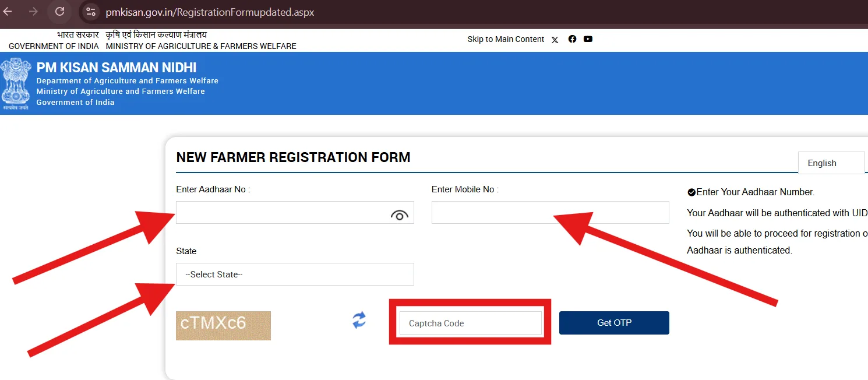Open site information icon in address bar

(x=90, y=12)
